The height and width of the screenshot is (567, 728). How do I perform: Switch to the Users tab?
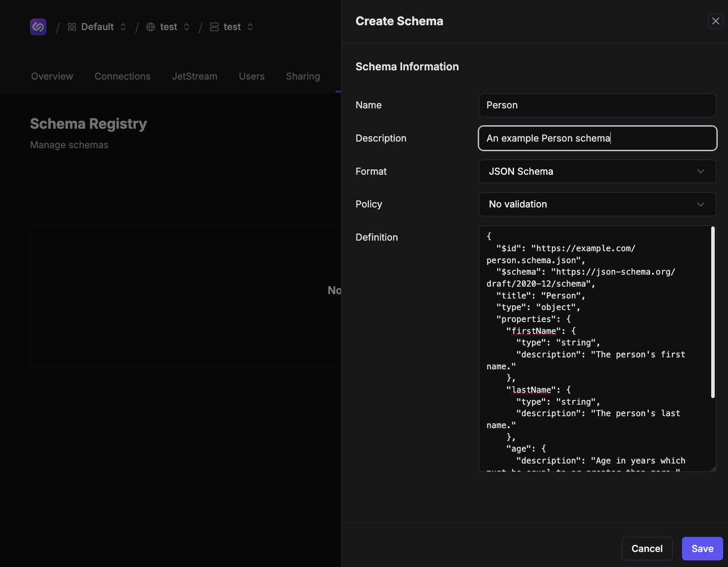(x=252, y=77)
